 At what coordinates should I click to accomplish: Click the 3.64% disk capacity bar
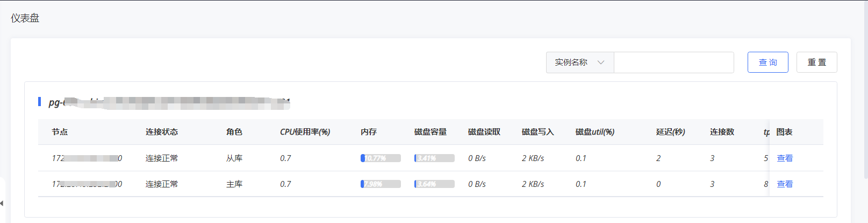pos(434,184)
